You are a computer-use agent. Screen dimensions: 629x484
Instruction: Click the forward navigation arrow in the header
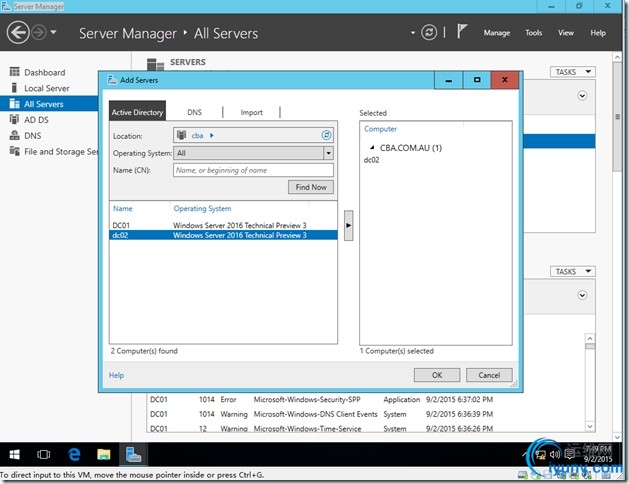click(39, 32)
